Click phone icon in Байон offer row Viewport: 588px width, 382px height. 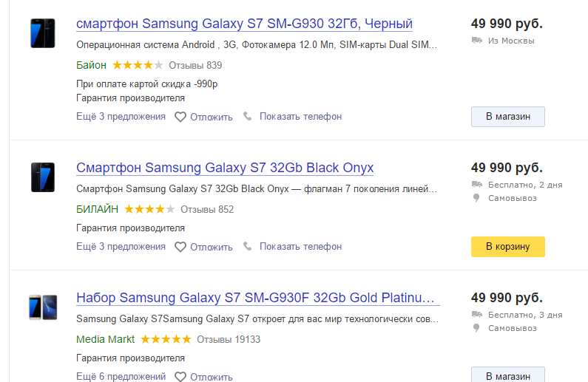click(x=248, y=117)
